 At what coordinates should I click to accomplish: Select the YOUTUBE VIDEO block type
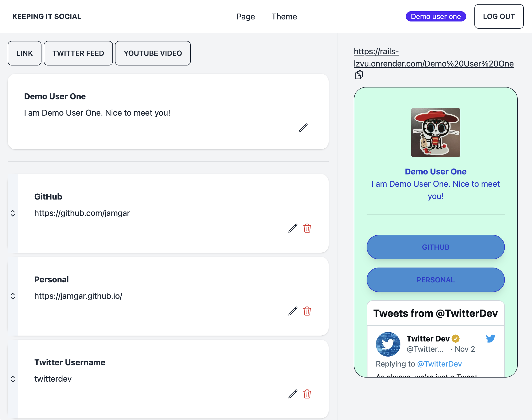[x=153, y=53]
